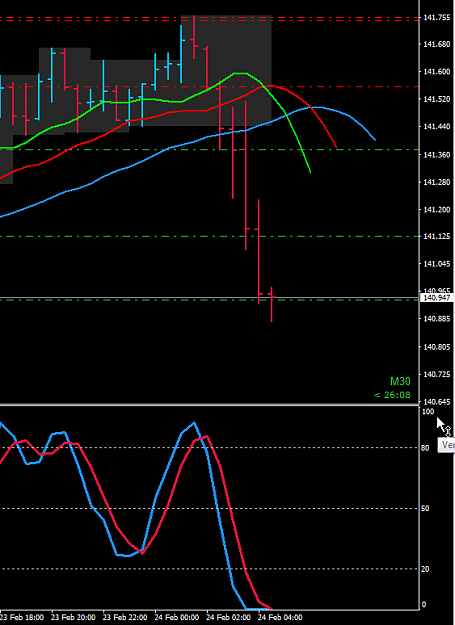The height and width of the screenshot is (625, 455).
Task: Click the 141.125 price axis label
Action: point(437,237)
